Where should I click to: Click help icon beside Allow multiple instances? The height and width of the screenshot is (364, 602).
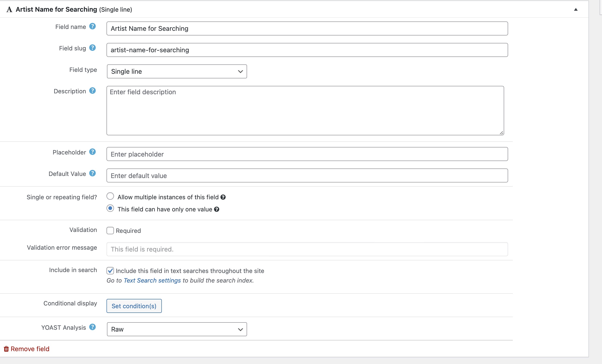(223, 197)
